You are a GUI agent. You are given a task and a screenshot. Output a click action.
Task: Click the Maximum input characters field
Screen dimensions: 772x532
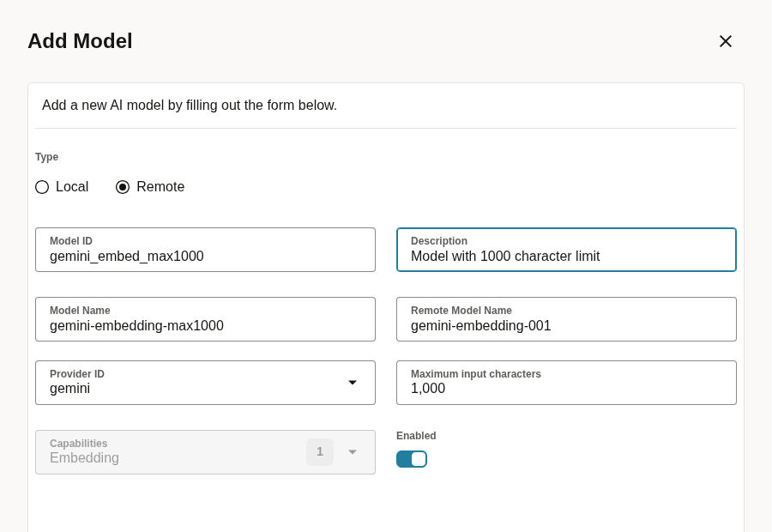(x=566, y=383)
